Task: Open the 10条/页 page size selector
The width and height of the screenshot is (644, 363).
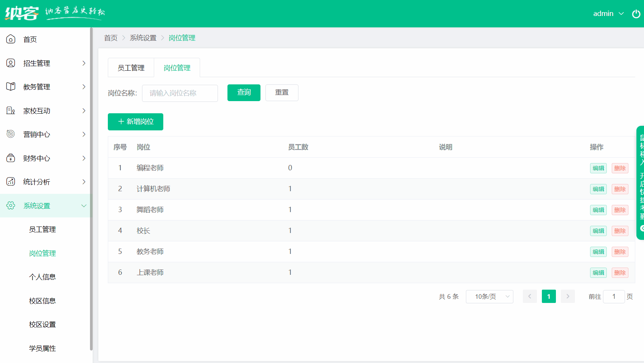Action: 489,296
